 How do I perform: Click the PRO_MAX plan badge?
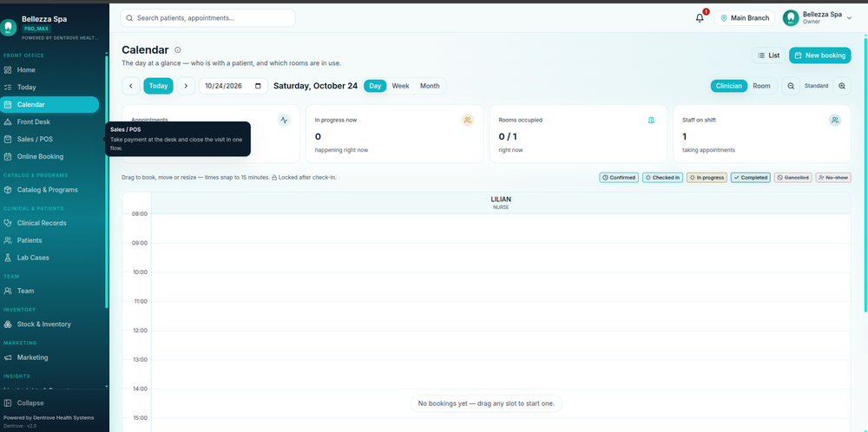point(37,29)
